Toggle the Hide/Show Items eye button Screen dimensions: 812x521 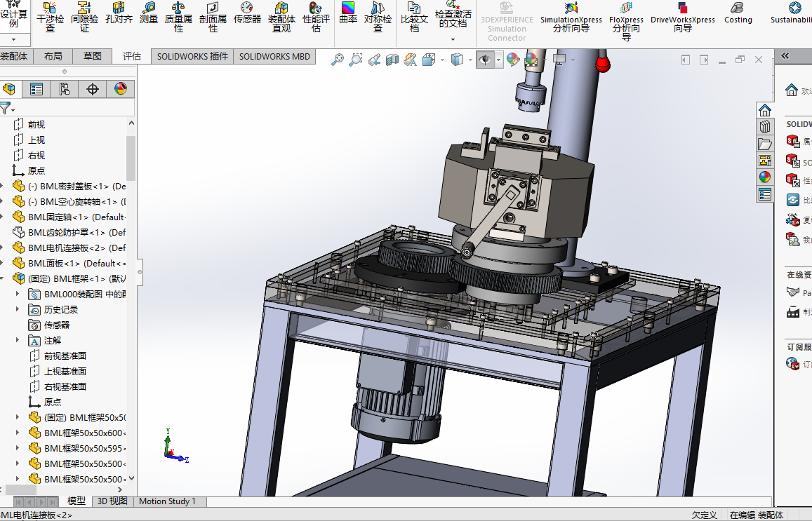[485, 60]
